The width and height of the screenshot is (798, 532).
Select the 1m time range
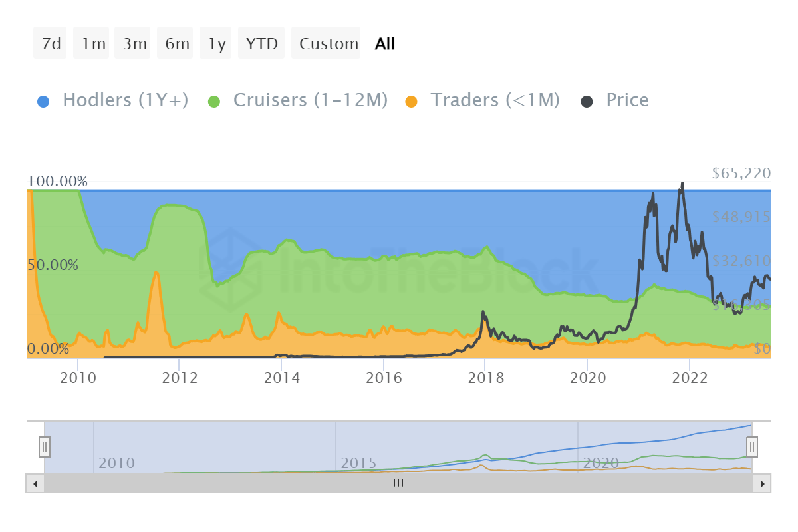(94, 43)
